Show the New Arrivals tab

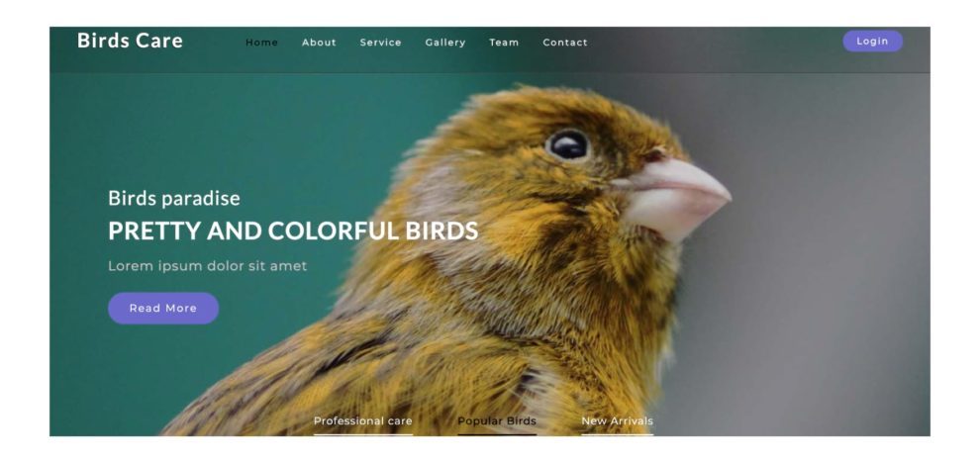tap(617, 420)
